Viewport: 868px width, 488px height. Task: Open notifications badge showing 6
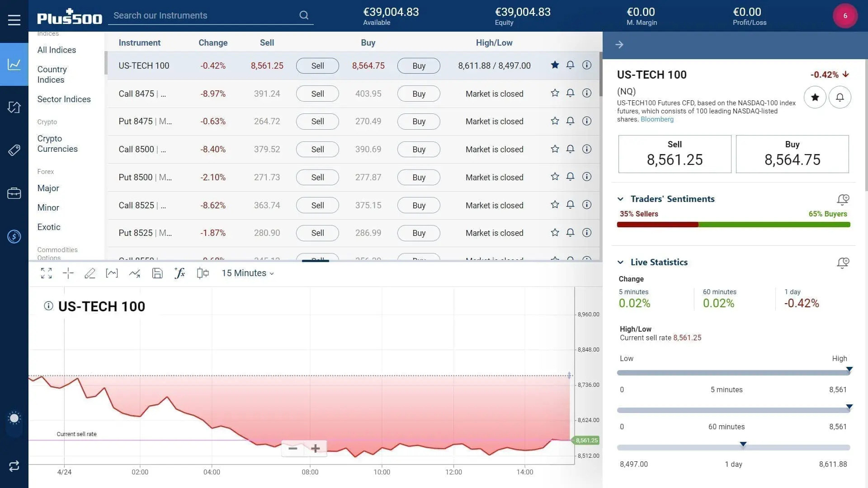pyautogui.click(x=845, y=16)
